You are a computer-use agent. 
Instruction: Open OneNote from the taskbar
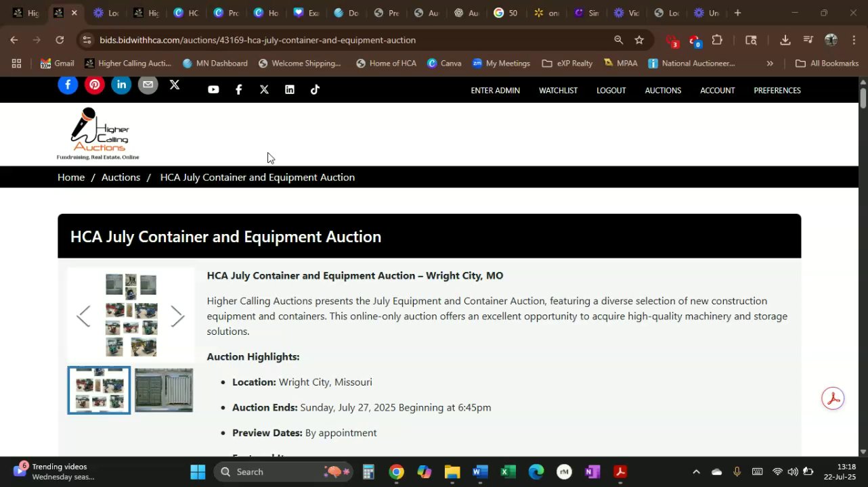pyautogui.click(x=592, y=471)
